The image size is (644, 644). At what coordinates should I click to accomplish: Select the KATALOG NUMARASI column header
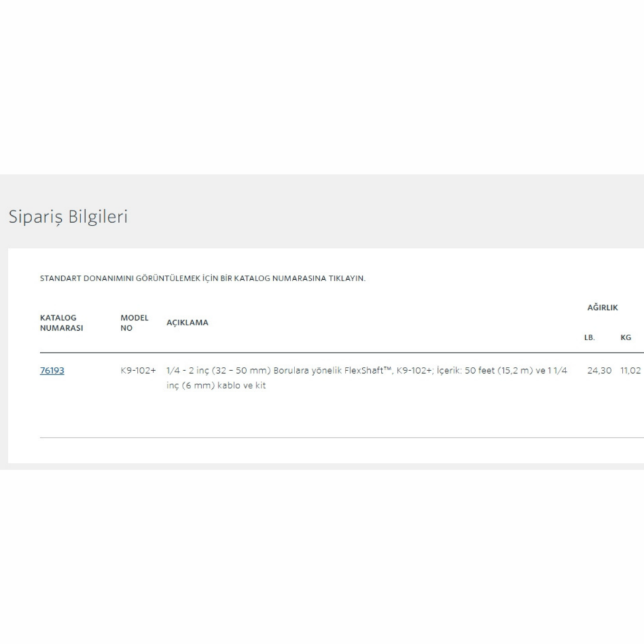(x=62, y=323)
